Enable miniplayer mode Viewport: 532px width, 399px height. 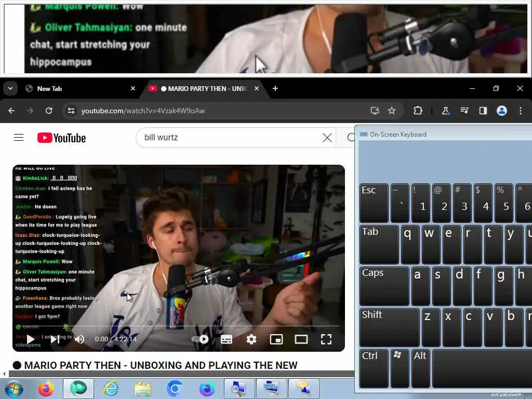[x=276, y=339]
